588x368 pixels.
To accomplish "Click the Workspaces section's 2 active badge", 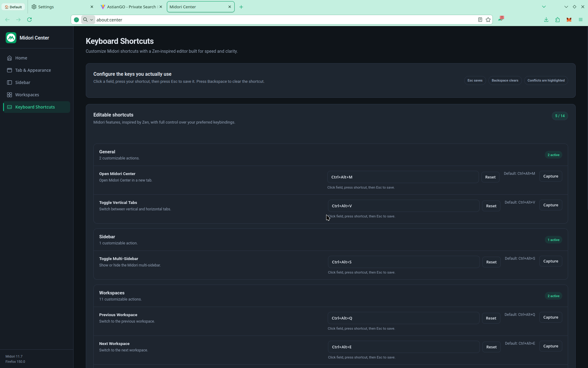I will [x=553, y=296].
